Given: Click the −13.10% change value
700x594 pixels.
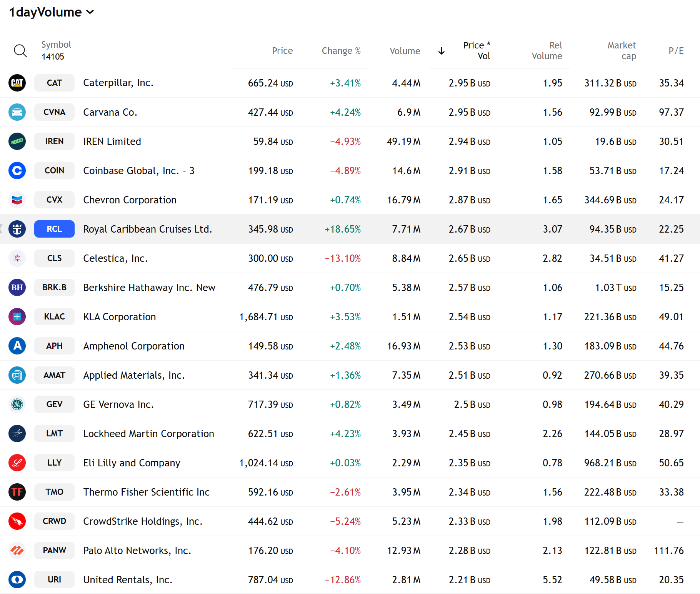Looking at the screenshot, I should [343, 258].
